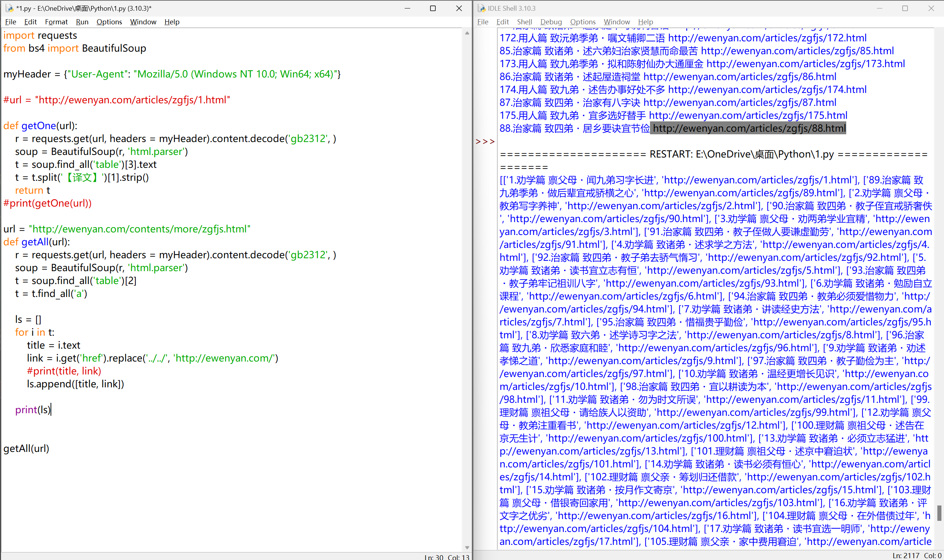Open the Run menu in the editor
This screenshot has height=560, width=944.
coord(82,22)
